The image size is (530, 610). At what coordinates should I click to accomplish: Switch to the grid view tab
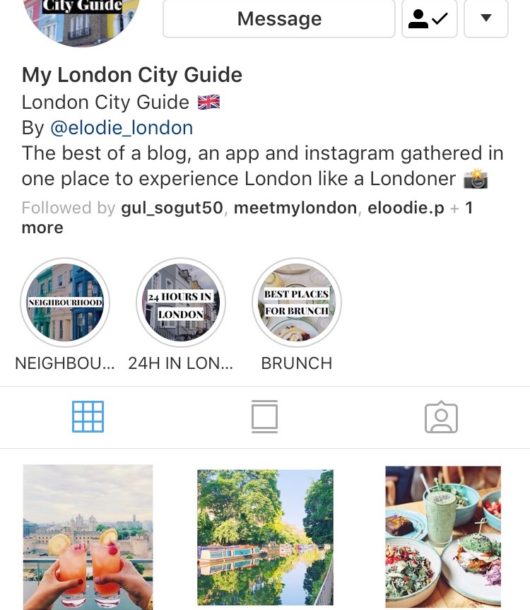pos(88,417)
